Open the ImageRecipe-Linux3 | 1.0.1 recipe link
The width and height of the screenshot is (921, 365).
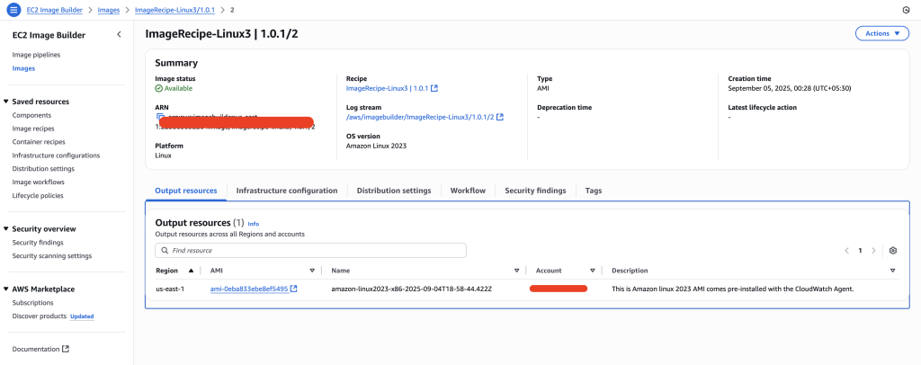pyautogui.click(x=392, y=88)
